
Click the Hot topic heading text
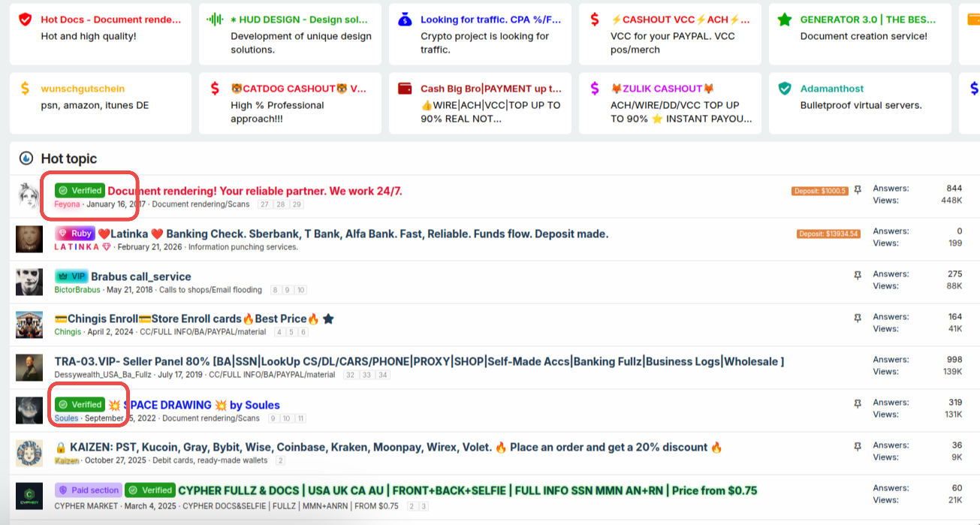(69, 158)
